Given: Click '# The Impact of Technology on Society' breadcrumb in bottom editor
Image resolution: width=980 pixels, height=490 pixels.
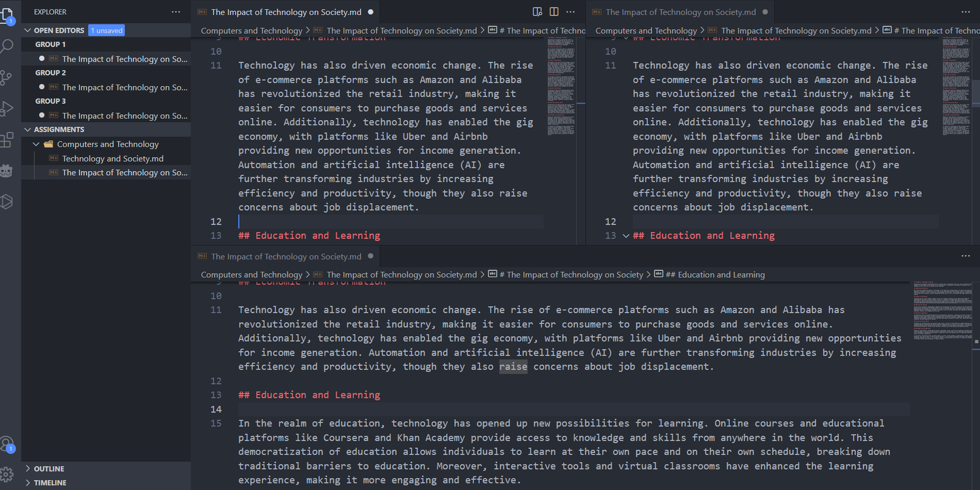Looking at the screenshot, I should click(571, 274).
